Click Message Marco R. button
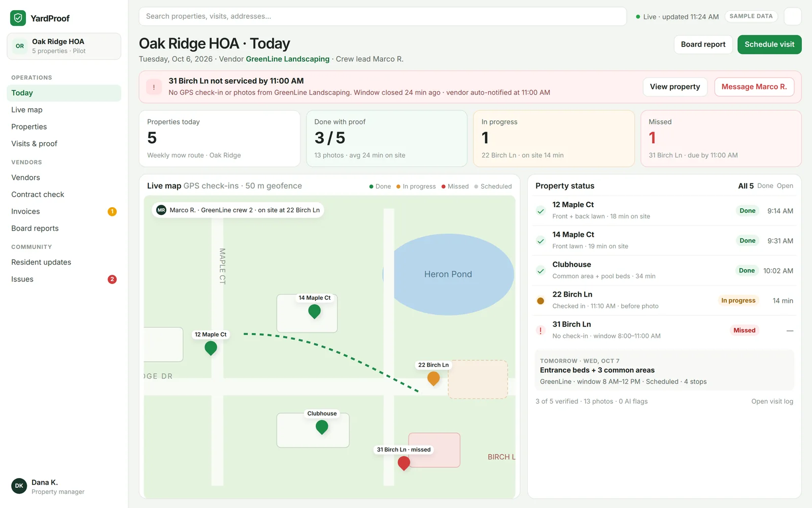This screenshot has width=812, height=508. pyautogui.click(x=754, y=87)
